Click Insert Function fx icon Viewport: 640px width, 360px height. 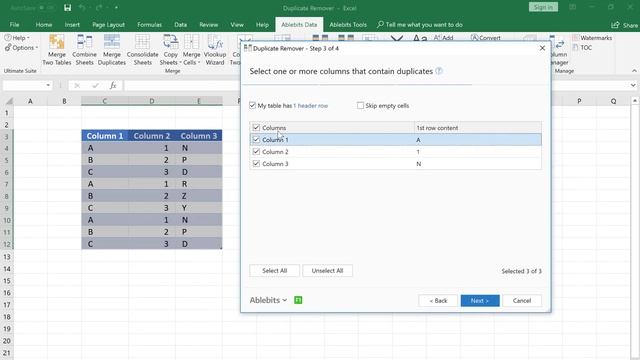pyautogui.click(x=113, y=85)
